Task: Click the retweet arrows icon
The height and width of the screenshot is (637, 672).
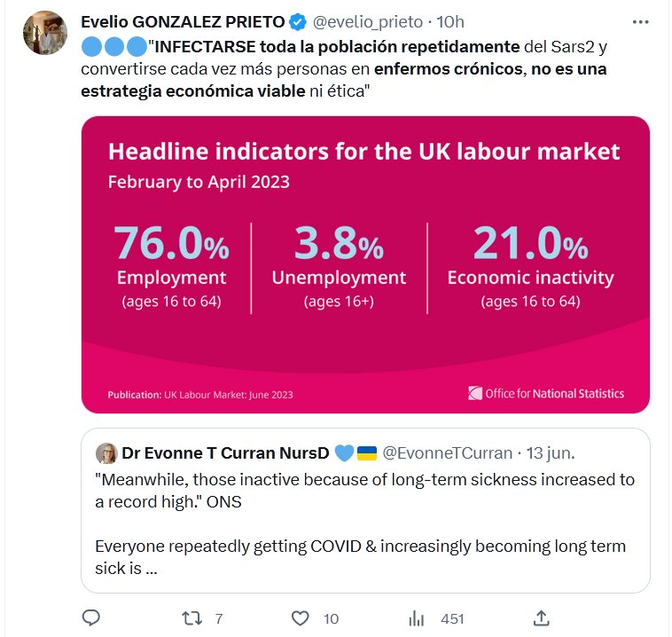Action: (x=191, y=617)
